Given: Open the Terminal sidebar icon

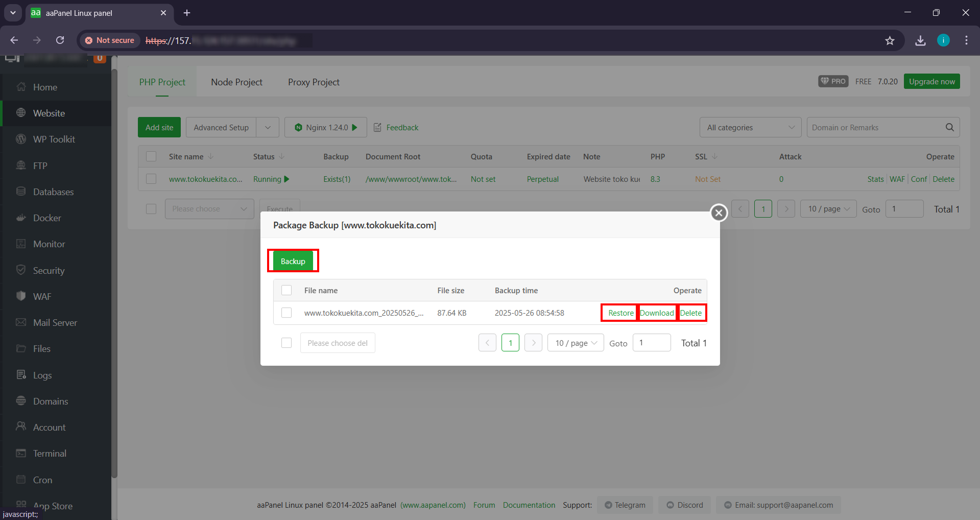Looking at the screenshot, I should tap(21, 454).
